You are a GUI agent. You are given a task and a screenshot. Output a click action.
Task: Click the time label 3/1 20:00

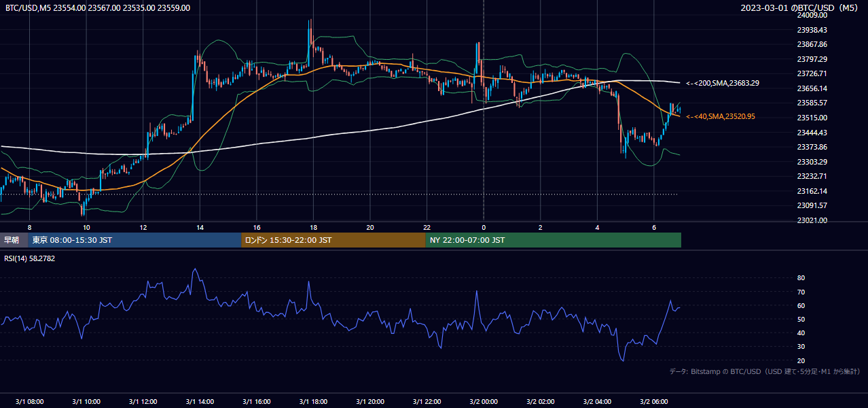pyautogui.click(x=369, y=401)
